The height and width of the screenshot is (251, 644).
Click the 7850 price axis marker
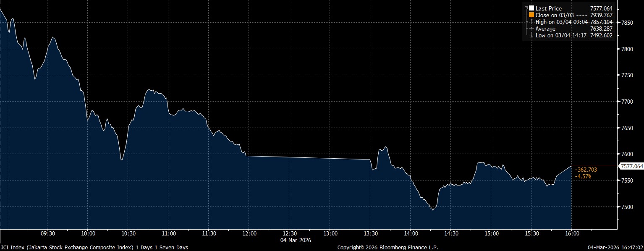[x=626, y=23]
